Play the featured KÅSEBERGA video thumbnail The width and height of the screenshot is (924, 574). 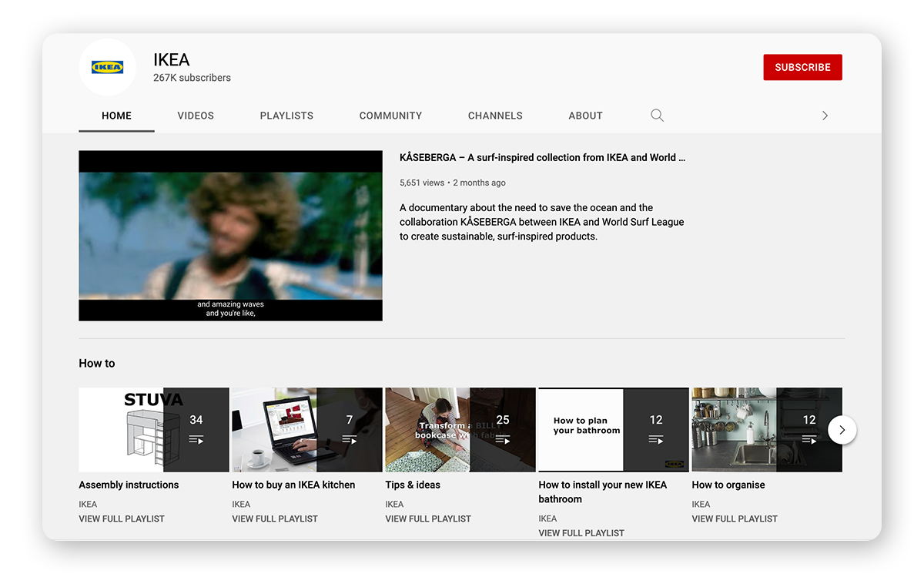(x=230, y=236)
